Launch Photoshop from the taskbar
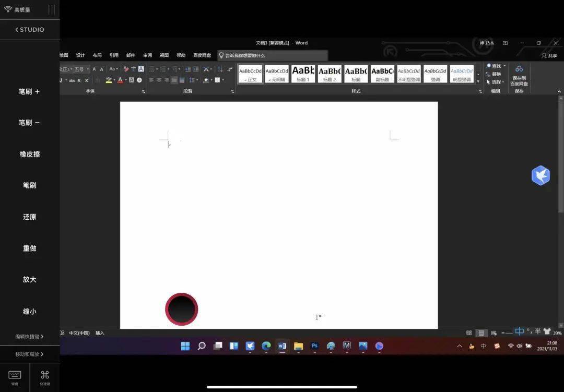564x392 pixels. [314, 346]
